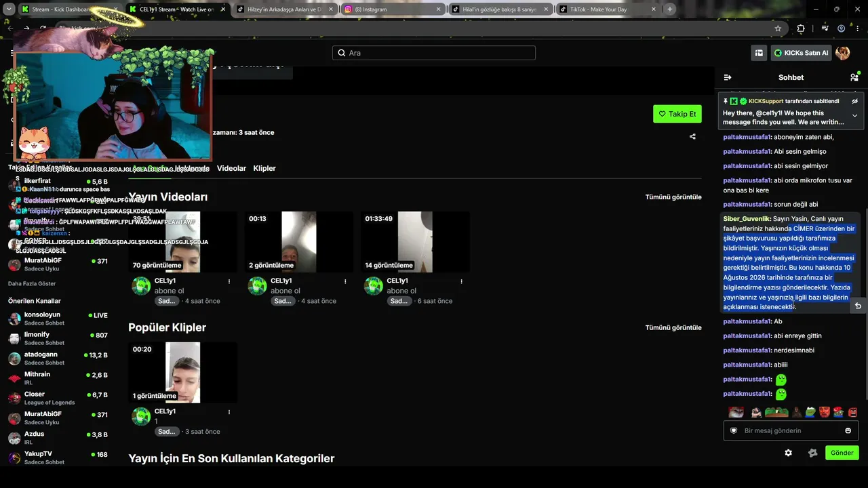Close the Instagram tab

click(x=439, y=9)
